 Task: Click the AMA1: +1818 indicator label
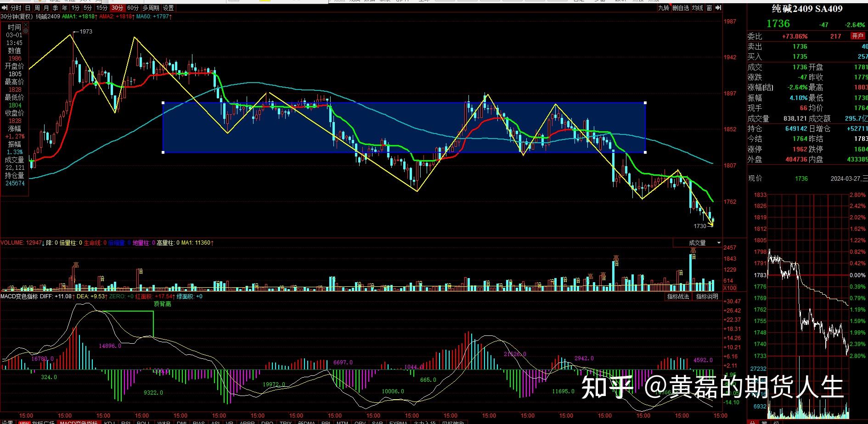click(x=80, y=17)
